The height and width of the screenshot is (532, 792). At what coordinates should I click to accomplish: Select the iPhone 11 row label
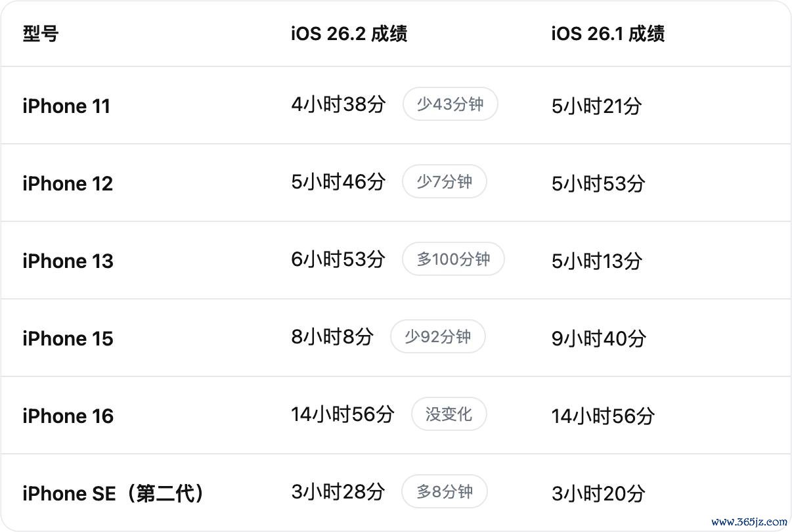[66, 106]
